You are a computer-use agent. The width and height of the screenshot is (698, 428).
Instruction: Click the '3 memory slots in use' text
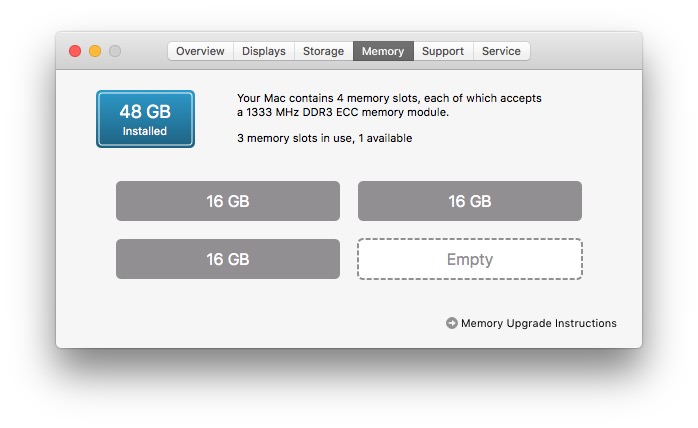coord(295,139)
